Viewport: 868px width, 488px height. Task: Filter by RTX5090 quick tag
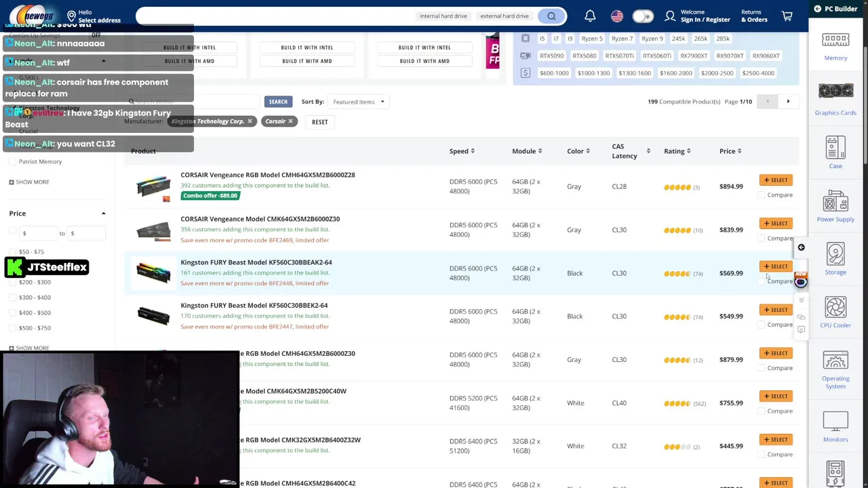(551, 56)
